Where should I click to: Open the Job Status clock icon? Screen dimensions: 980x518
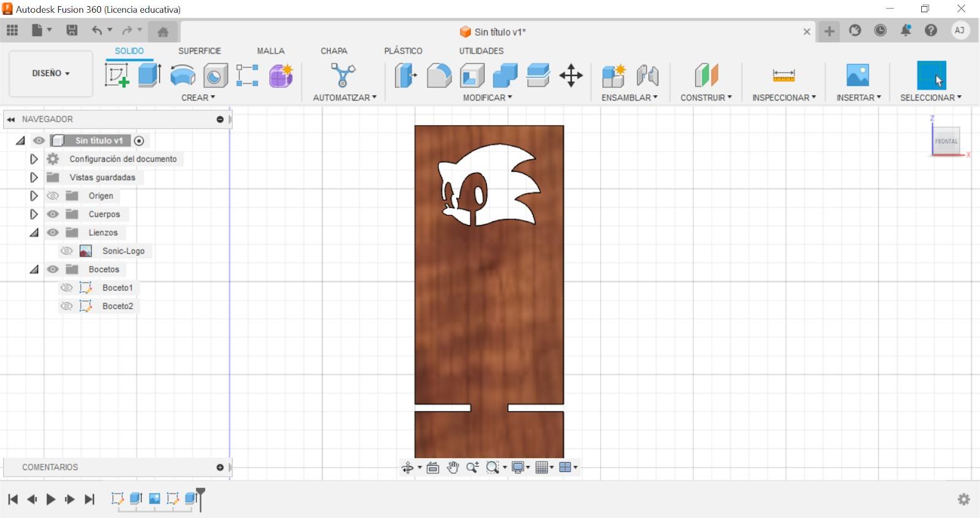tap(880, 31)
